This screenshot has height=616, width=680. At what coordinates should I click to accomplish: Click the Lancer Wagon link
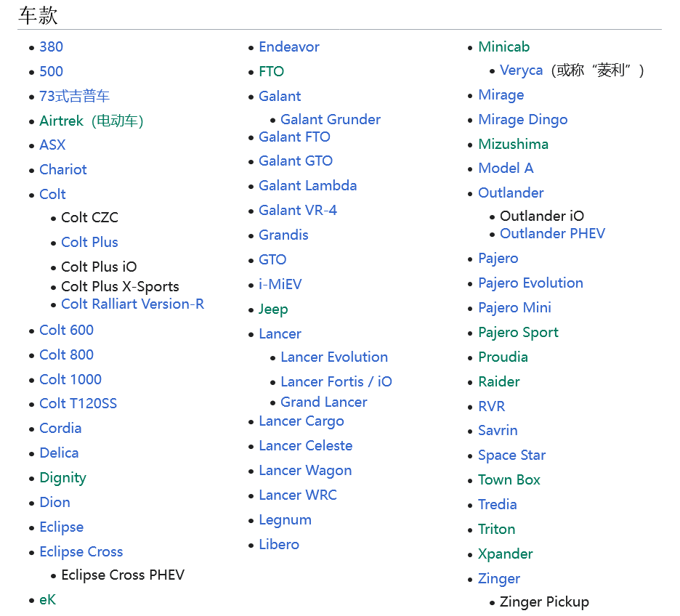(305, 471)
